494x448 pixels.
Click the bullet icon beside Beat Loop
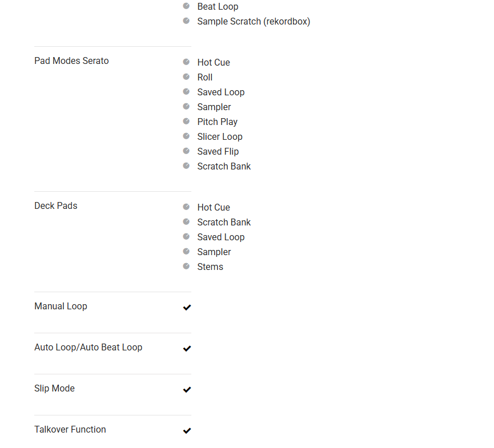186,6
